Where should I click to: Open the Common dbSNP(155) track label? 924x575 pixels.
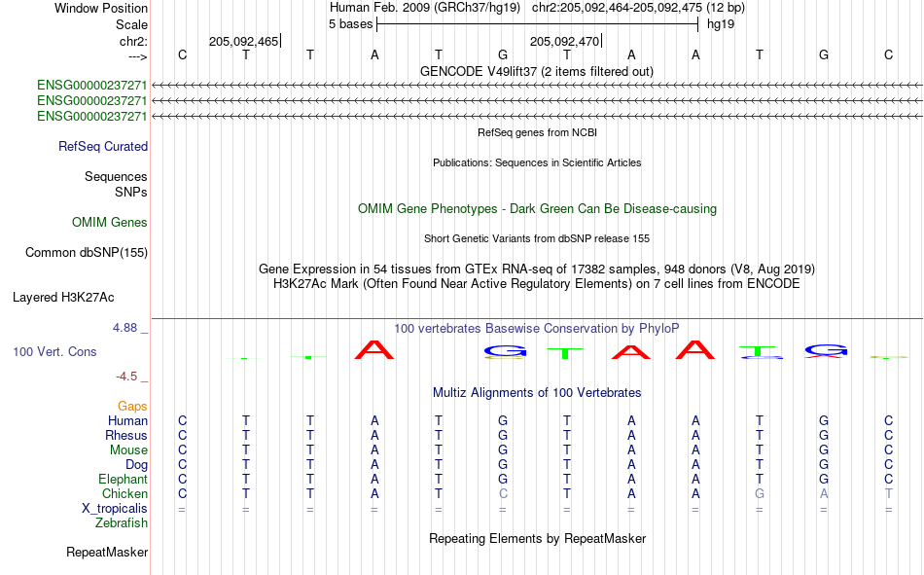[86, 252]
